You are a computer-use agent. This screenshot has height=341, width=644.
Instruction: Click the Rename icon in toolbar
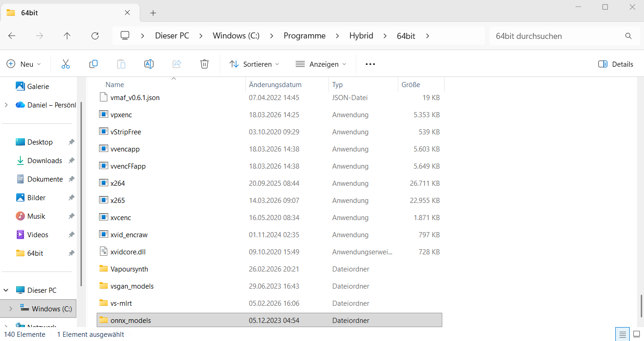click(149, 64)
